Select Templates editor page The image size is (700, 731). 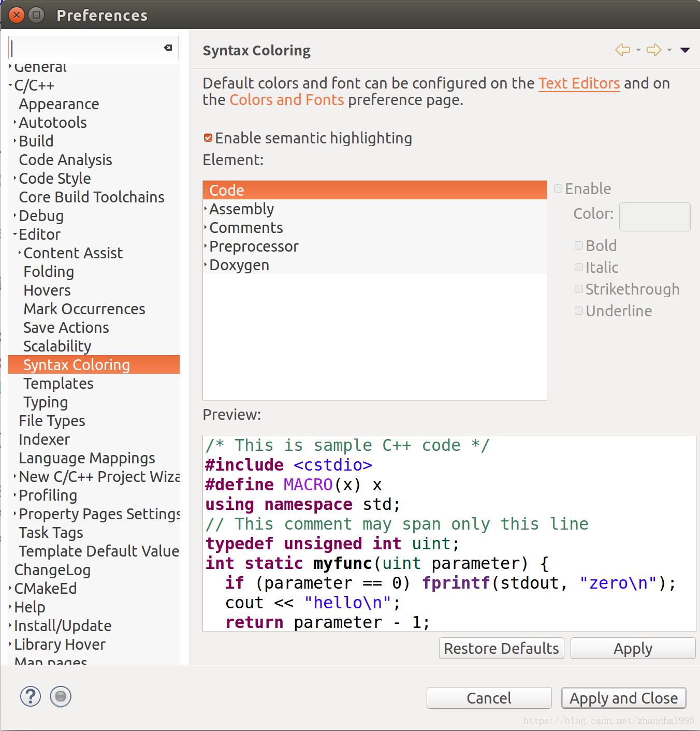coord(59,384)
